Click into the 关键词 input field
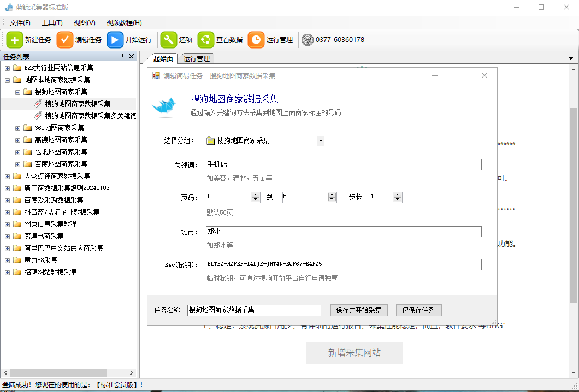This screenshot has width=579, height=392. pyautogui.click(x=344, y=165)
